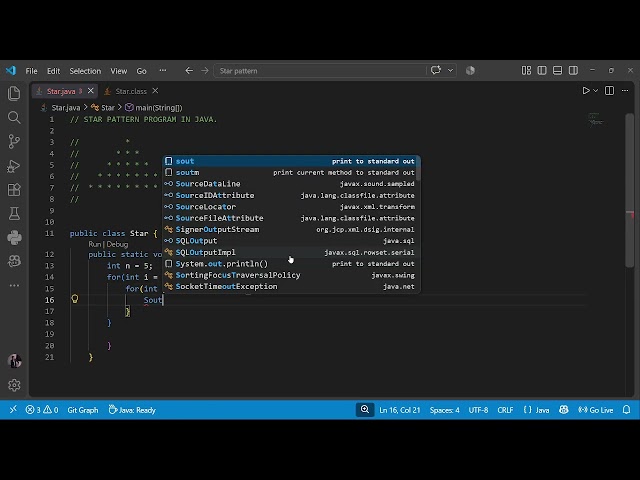Open the Explorer view in activity bar
The height and width of the screenshot is (480, 640).
coord(14,93)
